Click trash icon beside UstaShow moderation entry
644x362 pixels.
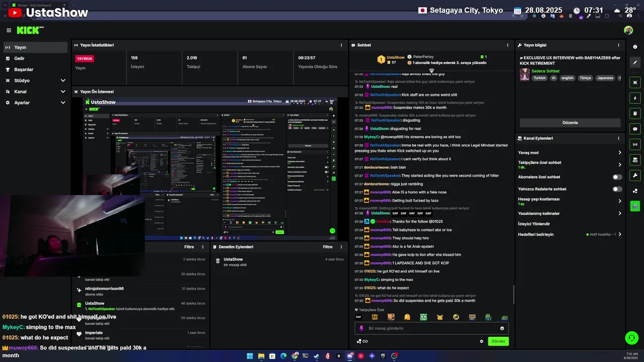[218, 261]
